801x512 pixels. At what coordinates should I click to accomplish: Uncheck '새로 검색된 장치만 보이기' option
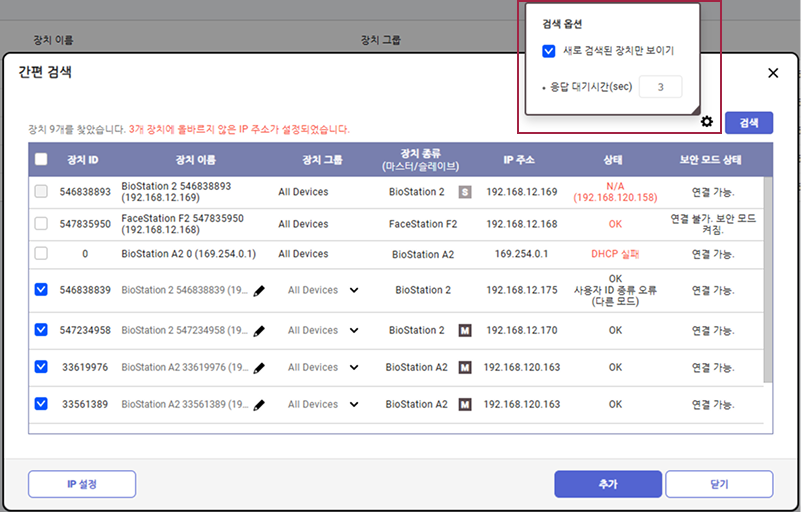coord(548,51)
